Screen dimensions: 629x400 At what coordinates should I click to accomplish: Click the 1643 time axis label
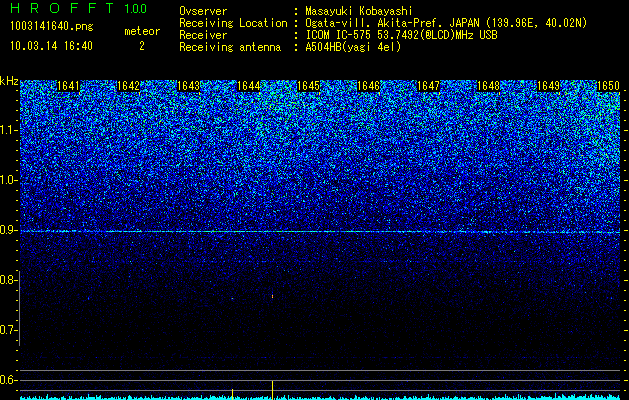pyautogui.click(x=189, y=86)
